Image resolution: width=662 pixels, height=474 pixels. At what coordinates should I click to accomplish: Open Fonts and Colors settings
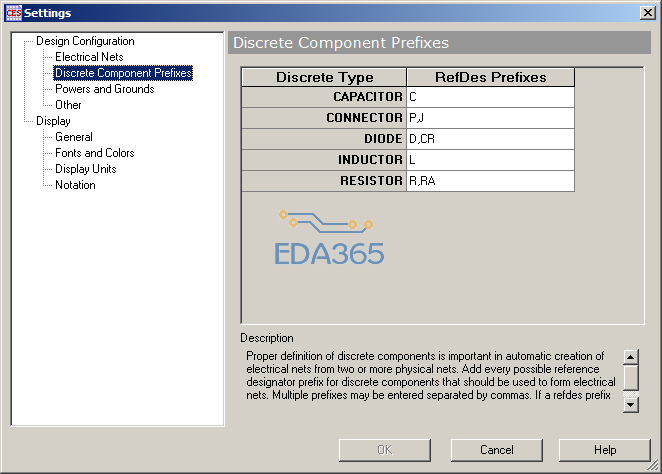pos(94,153)
